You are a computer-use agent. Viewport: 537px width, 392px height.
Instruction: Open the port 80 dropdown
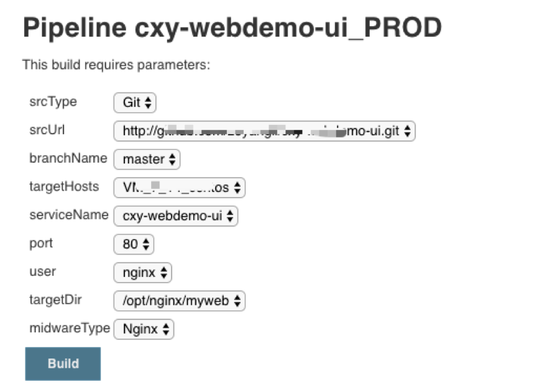pyautogui.click(x=134, y=244)
